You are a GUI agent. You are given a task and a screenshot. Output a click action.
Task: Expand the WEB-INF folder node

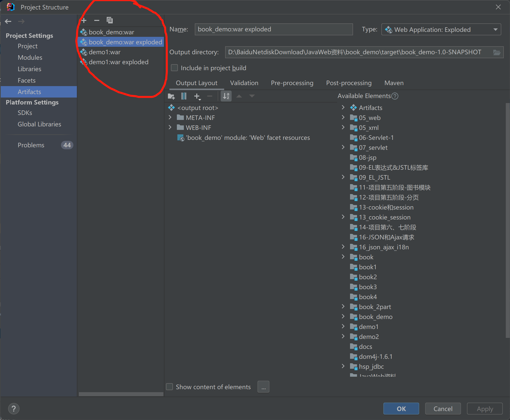coord(170,127)
